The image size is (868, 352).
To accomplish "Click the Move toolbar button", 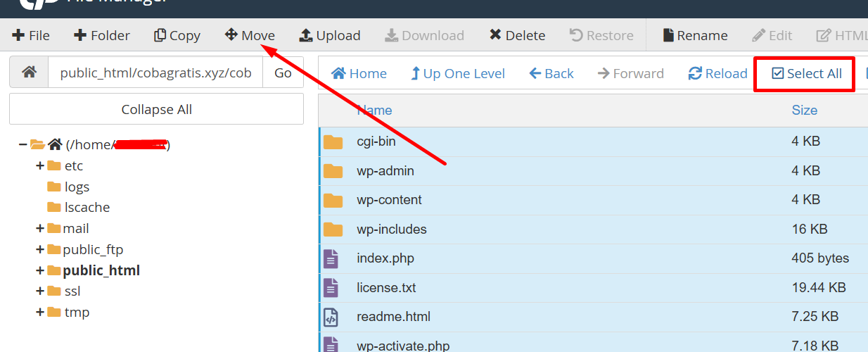I will 250,35.
